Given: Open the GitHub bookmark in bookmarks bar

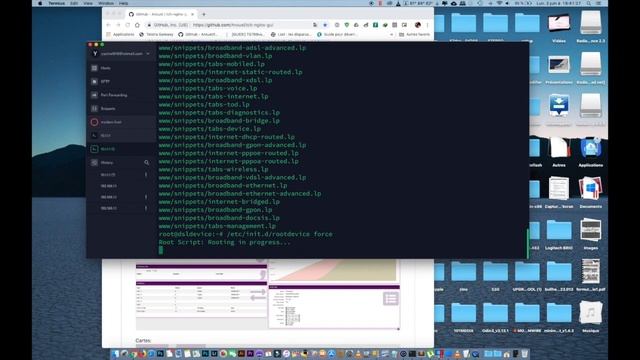Looking at the screenshot, I should [198, 35].
